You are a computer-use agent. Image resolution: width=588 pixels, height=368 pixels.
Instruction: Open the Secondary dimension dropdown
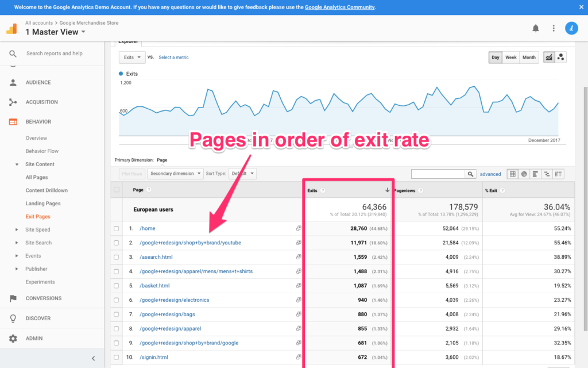pos(175,174)
